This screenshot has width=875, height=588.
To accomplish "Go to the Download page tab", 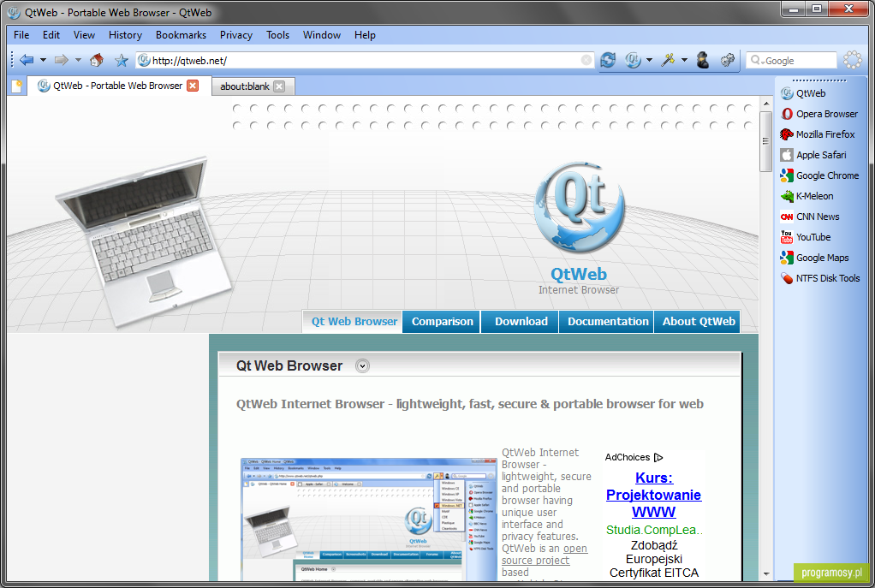I will pyautogui.click(x=521, y=322).
